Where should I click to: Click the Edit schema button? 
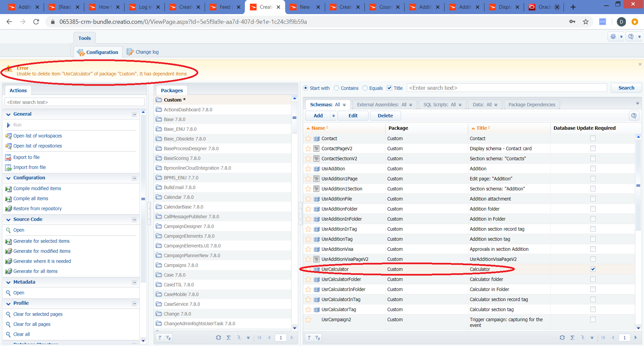point(353,116)
